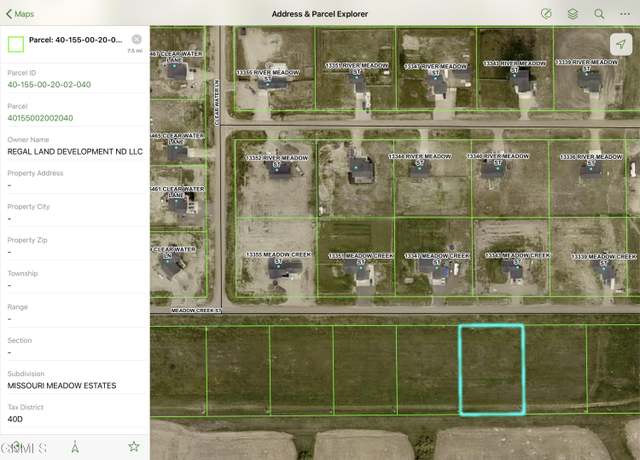Screen dimensions: 640x460
Task: Tap the locate-me arrow button on map
Action: [621, 44]
